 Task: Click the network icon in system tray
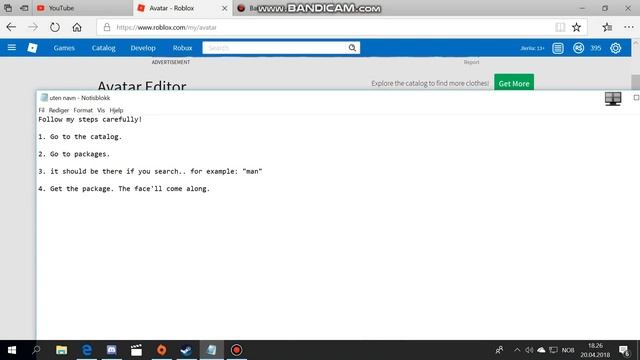click(x=553, y=350)
